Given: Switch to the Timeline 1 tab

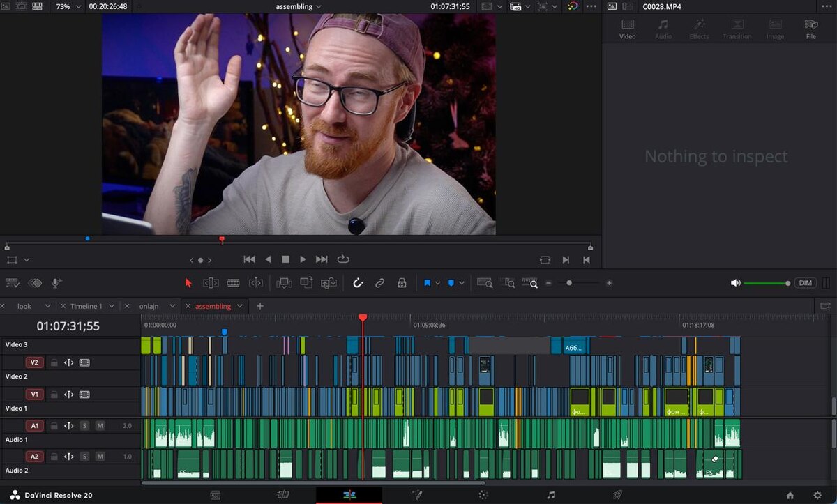Looking at the screenshot, I should point(86,306).
